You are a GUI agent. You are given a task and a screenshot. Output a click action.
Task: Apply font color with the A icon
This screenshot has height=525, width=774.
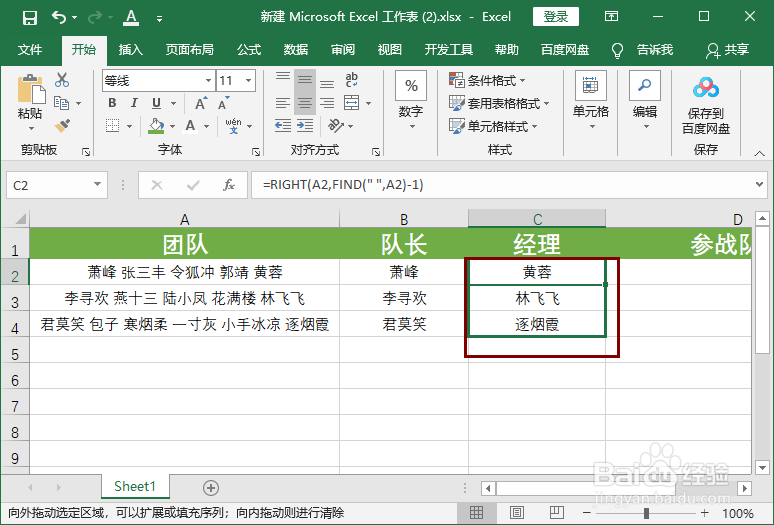pyautogui.click(x=190, y=126)
